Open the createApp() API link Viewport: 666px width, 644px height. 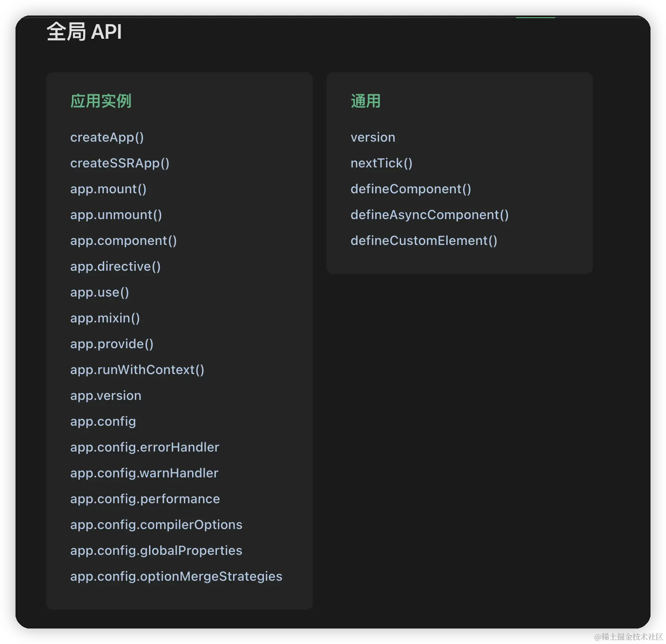pos(107,137)
